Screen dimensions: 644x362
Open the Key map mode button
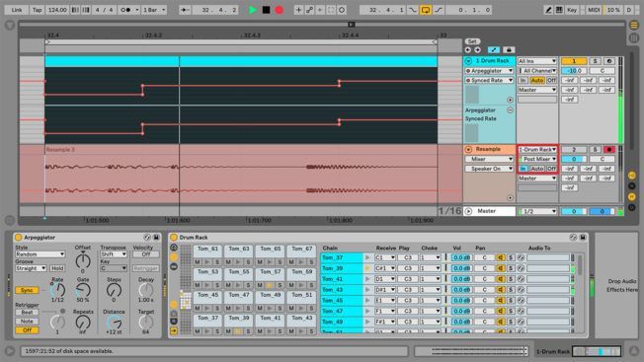[x=572, y=10]
